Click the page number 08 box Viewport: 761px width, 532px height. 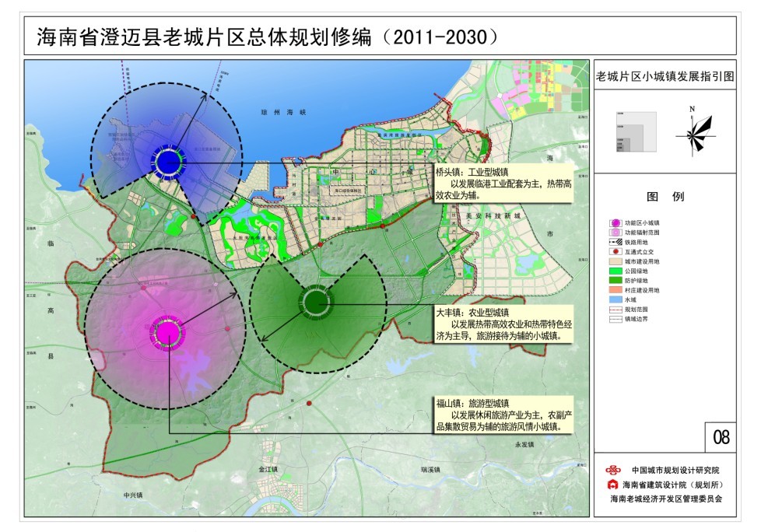721,437
